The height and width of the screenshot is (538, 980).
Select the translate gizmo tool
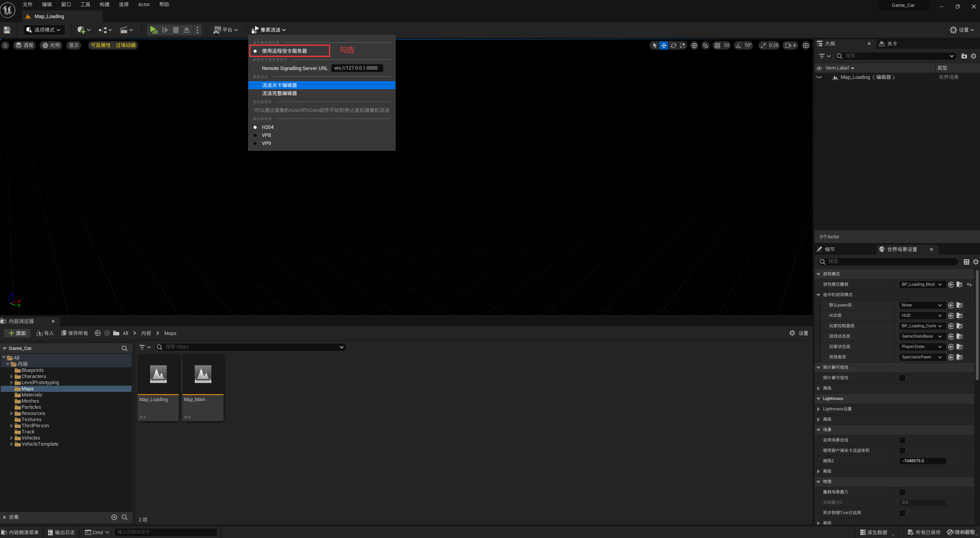664,45
